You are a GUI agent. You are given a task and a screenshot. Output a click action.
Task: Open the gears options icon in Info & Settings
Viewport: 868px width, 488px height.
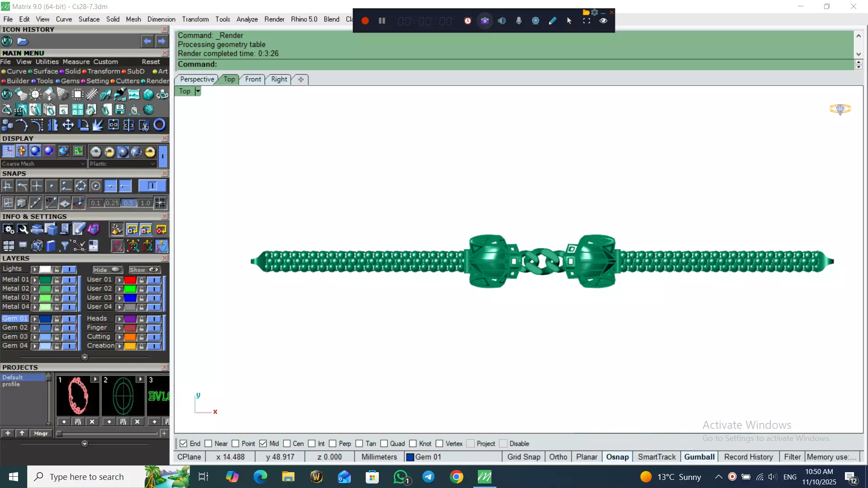pos(9,230)
